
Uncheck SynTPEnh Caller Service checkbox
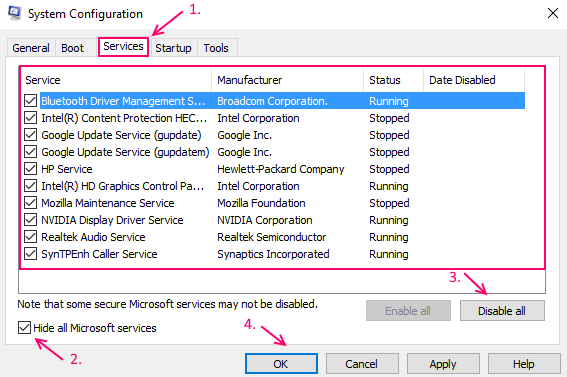click(x=30, y=253)
